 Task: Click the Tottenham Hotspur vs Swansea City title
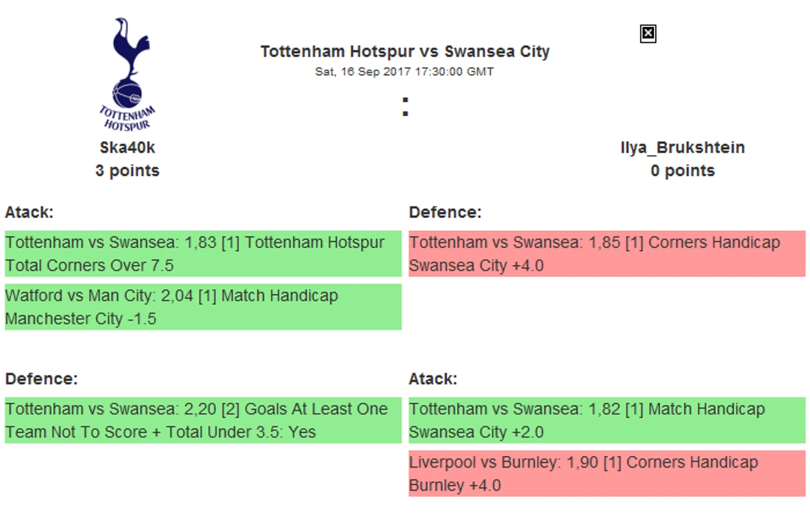click(x=405, y=52)
